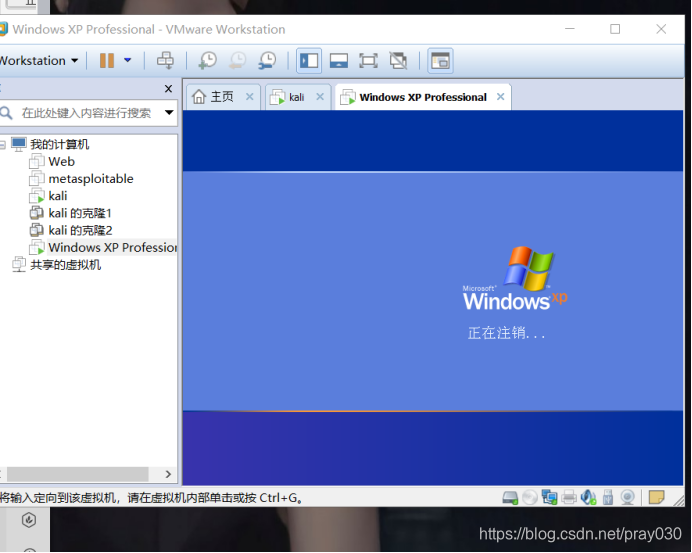Viewport: 692px width, 553px height.
Task: Switch to the 主页 tab
Action: pos(222,97)
